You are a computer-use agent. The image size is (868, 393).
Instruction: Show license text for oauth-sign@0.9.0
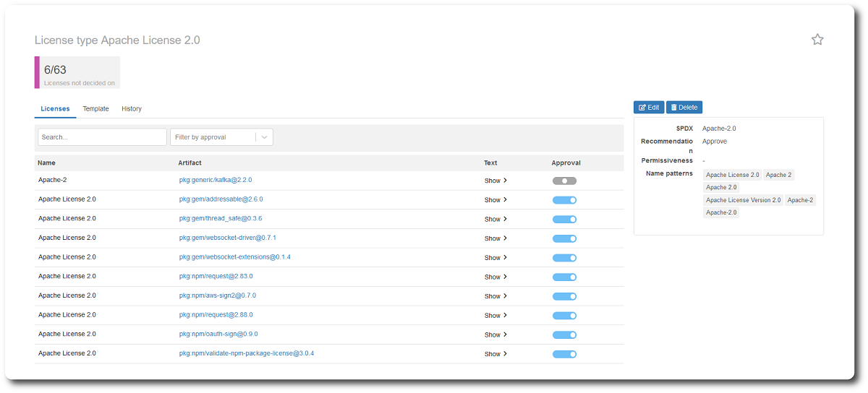[x=495, y=334]
